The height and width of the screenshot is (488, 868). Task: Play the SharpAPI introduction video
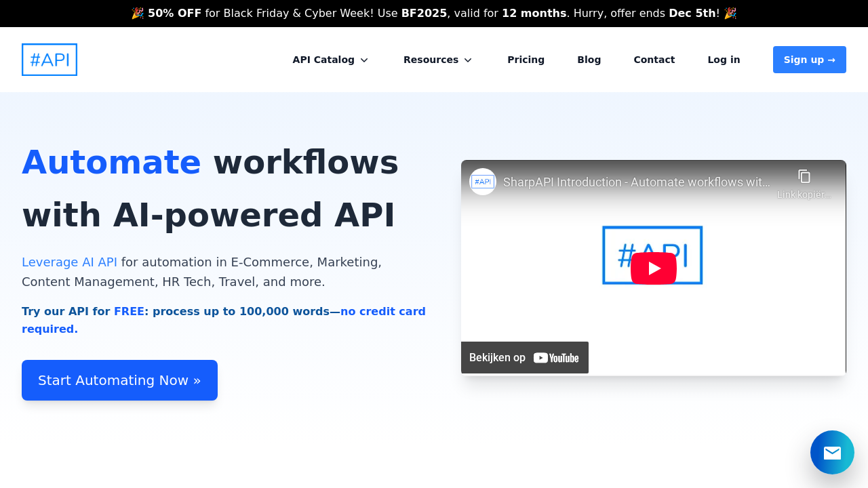(x=653, y=268)
